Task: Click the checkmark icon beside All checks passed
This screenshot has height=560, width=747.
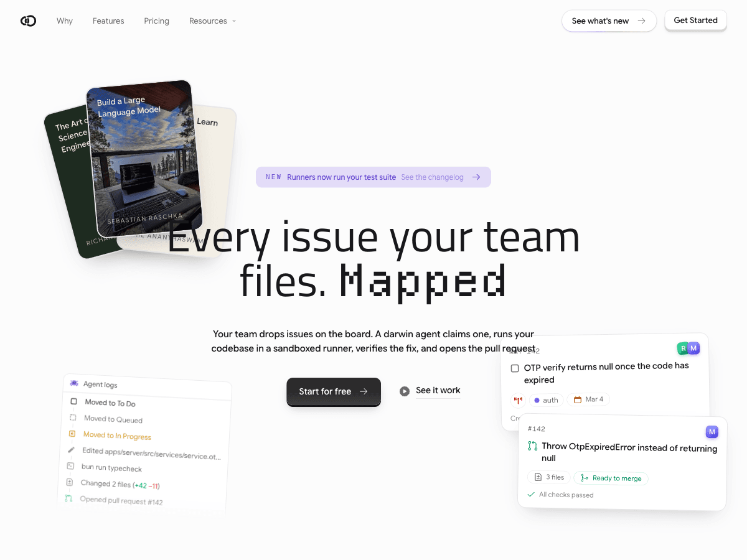Action: [x=531, y=495]
